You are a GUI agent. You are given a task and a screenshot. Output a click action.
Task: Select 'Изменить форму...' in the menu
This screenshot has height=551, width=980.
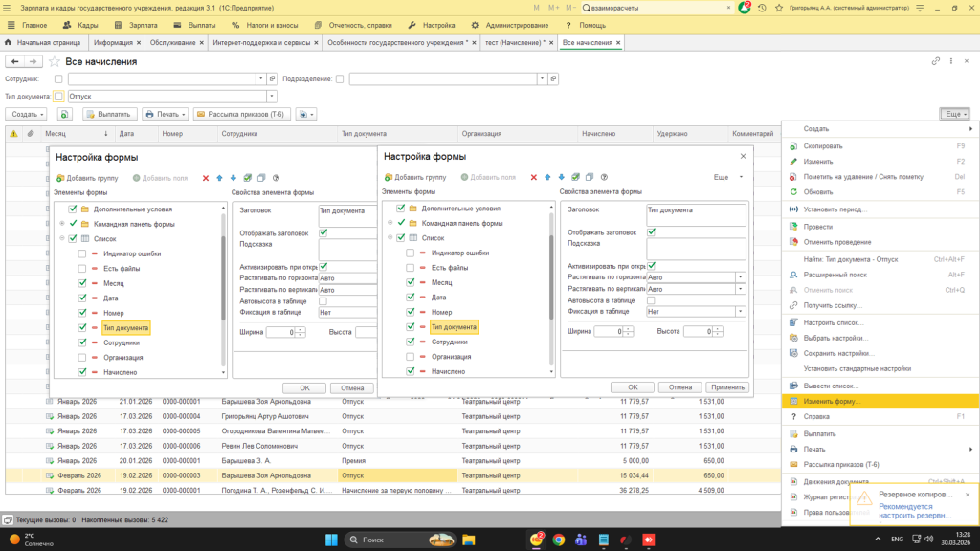click(x=833, y=402)
